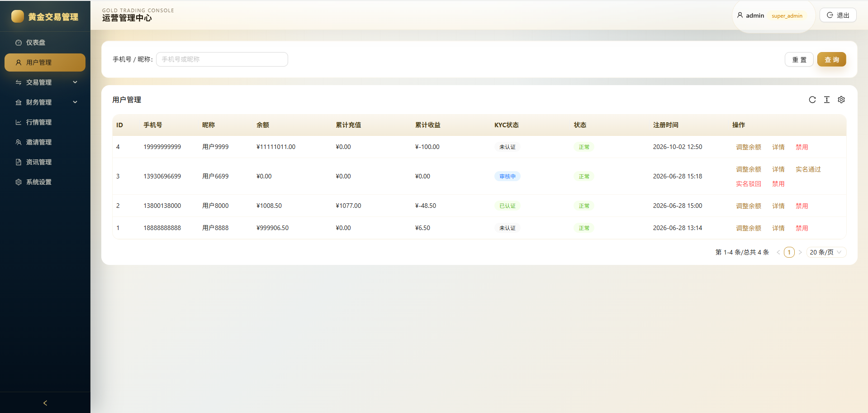Expand 交易管理 submenu
The width and height of the screenshot is (868, 413).
[x=45, y=82]
